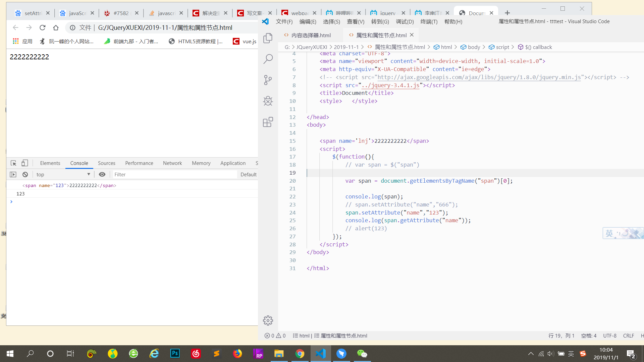The height and width of the screenshot is (362, 644).
Task: Clear the console with the ban icon
Action: click(x=25, y=174)
